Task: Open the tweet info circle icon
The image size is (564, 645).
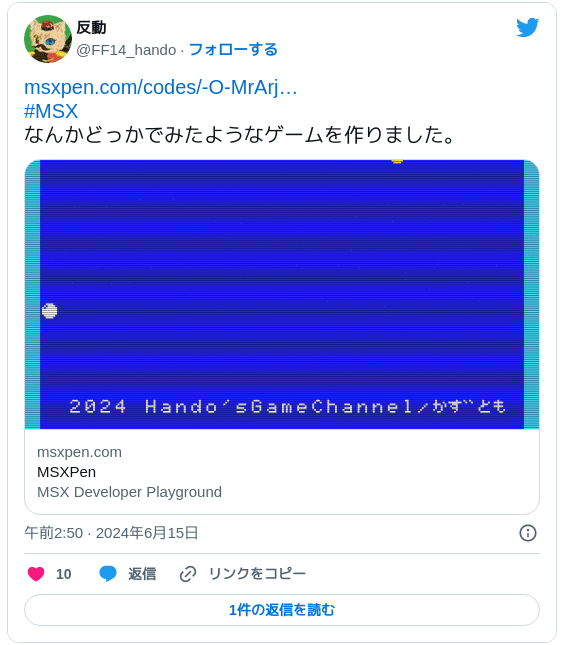Action: point(528,533)
